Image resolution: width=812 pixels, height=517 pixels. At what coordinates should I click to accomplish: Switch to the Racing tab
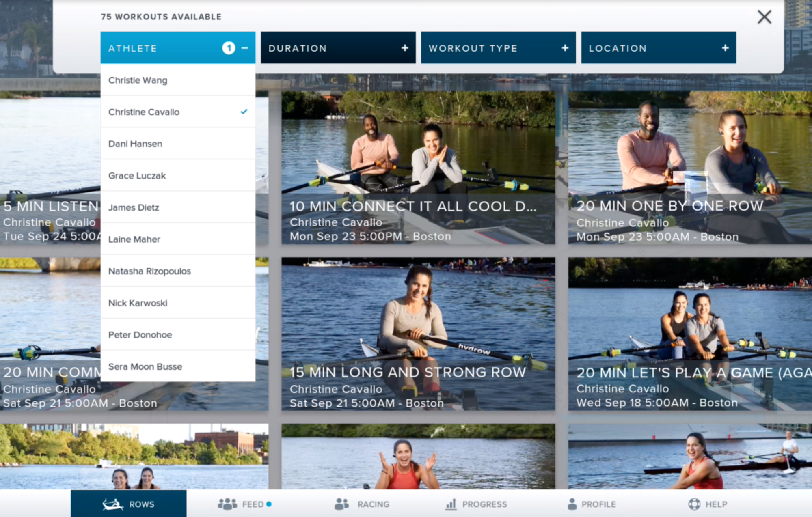[x=361, y=504]
